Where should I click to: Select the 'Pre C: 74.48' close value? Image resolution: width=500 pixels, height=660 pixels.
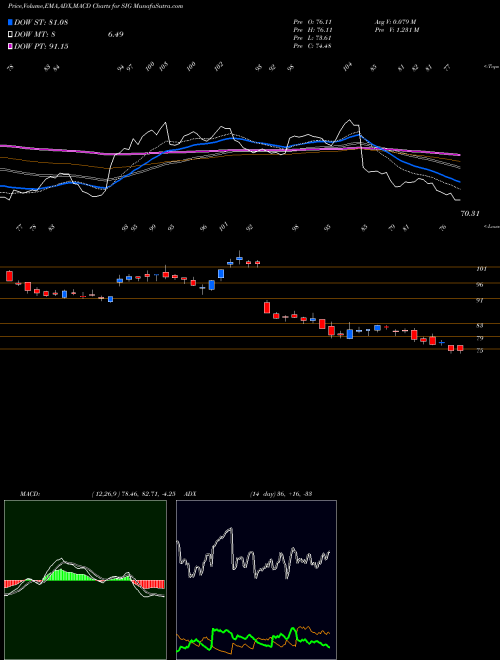pos(312,46)
